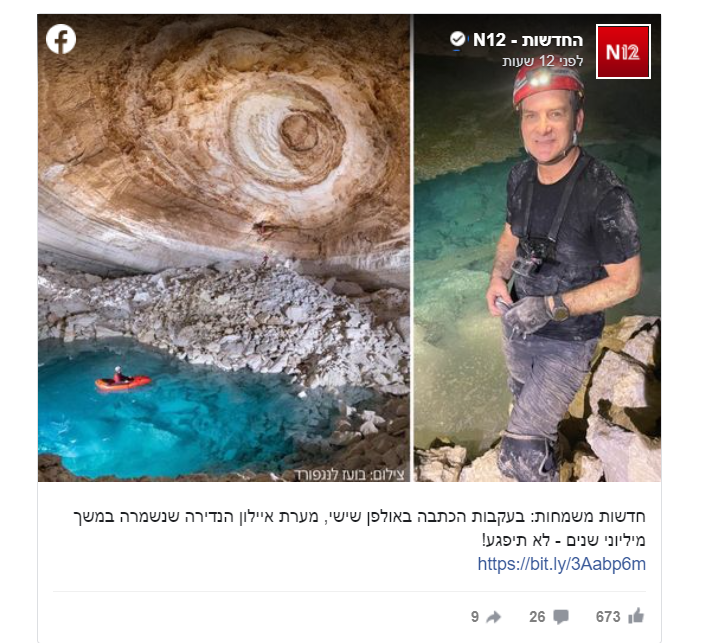
Task: Open the photo of helmeted man
Action: click(537, 248)
